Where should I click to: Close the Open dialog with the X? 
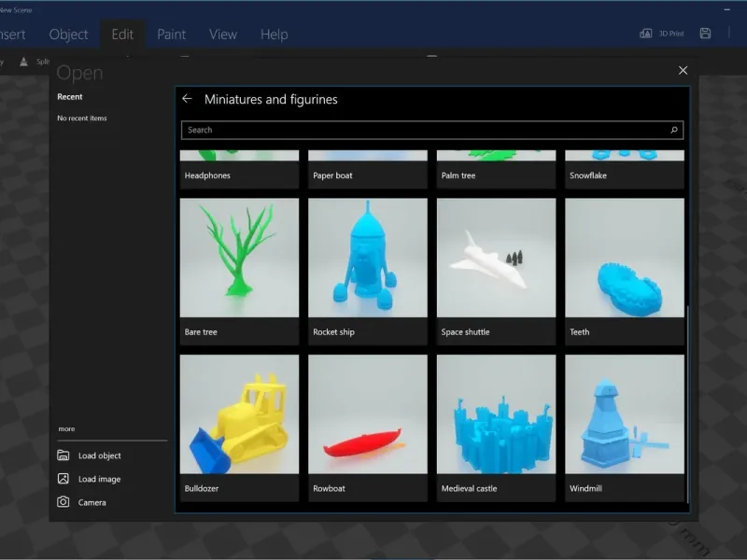[x=683, y=71]
